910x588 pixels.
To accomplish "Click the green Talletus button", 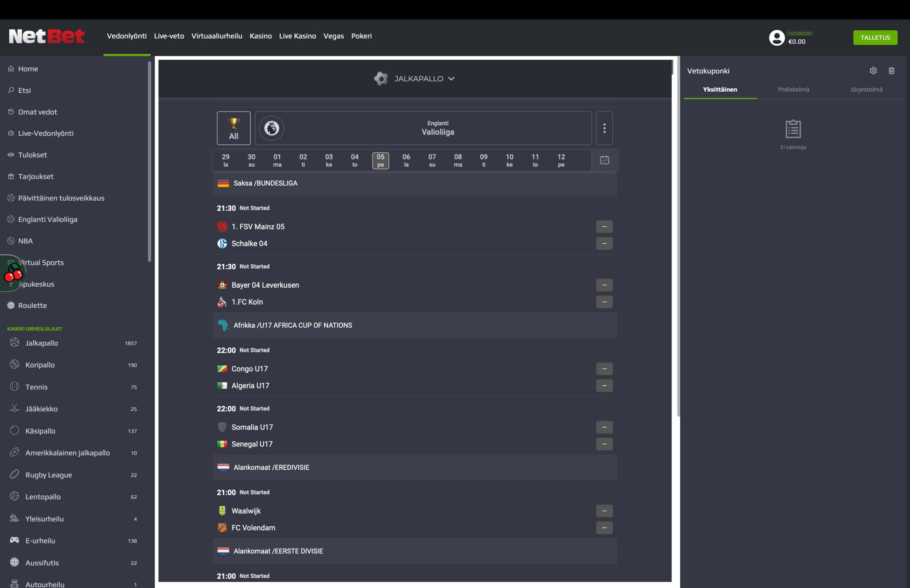I will click(x=875, y=38).
